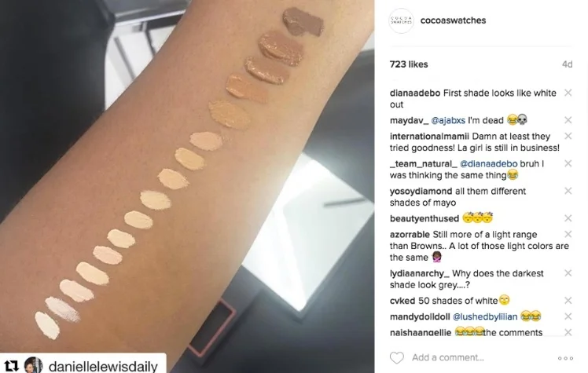Open azorrable's profile from comment

click(410, 235)
